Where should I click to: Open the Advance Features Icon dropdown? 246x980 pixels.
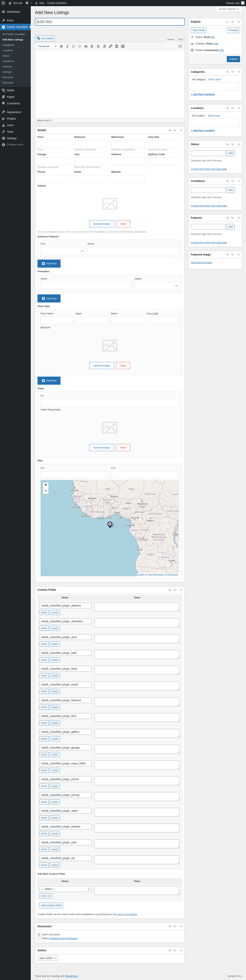[63, 251]
